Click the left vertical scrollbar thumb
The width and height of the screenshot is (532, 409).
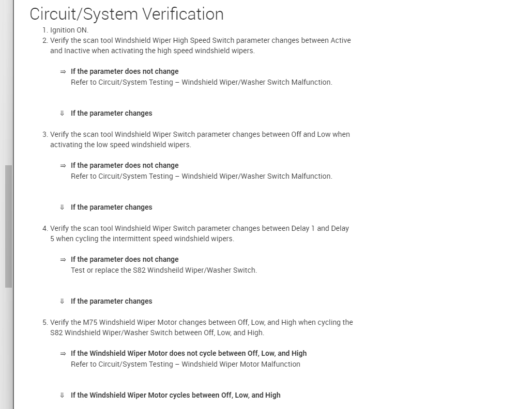click(x=8, y=226)
